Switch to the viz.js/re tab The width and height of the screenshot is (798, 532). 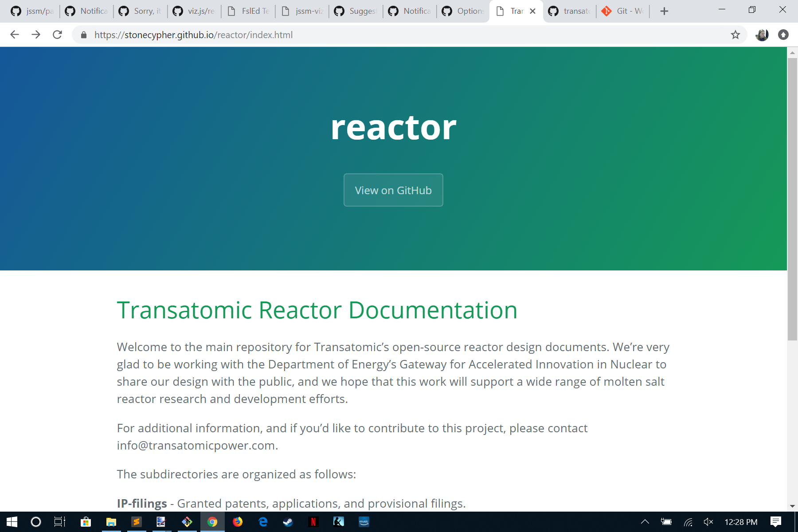[194, 11]
